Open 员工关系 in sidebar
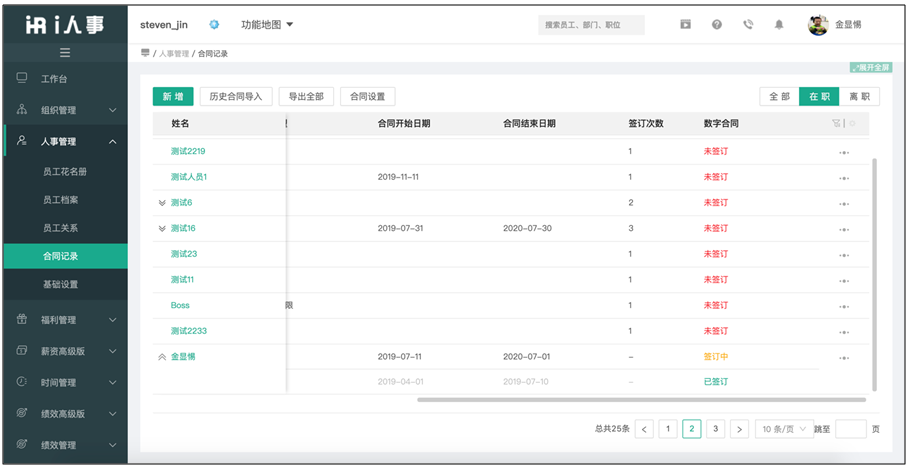The width and height of the screenshot is (908, 469). click(61, 228)
